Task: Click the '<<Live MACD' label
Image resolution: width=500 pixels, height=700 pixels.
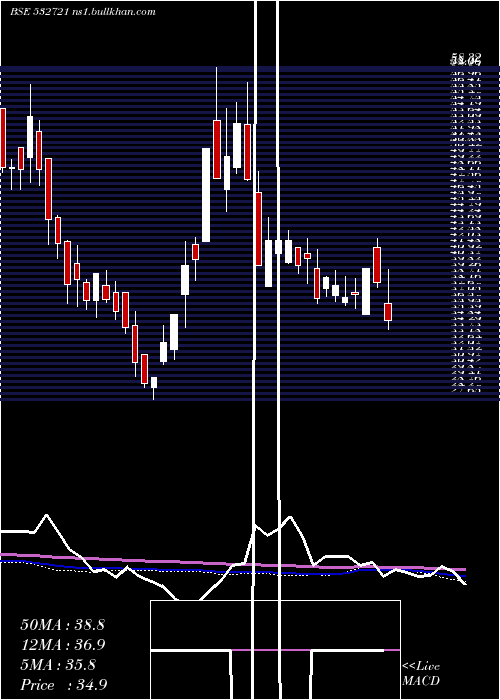Action: pyautogui.click(x=421, y=674)
